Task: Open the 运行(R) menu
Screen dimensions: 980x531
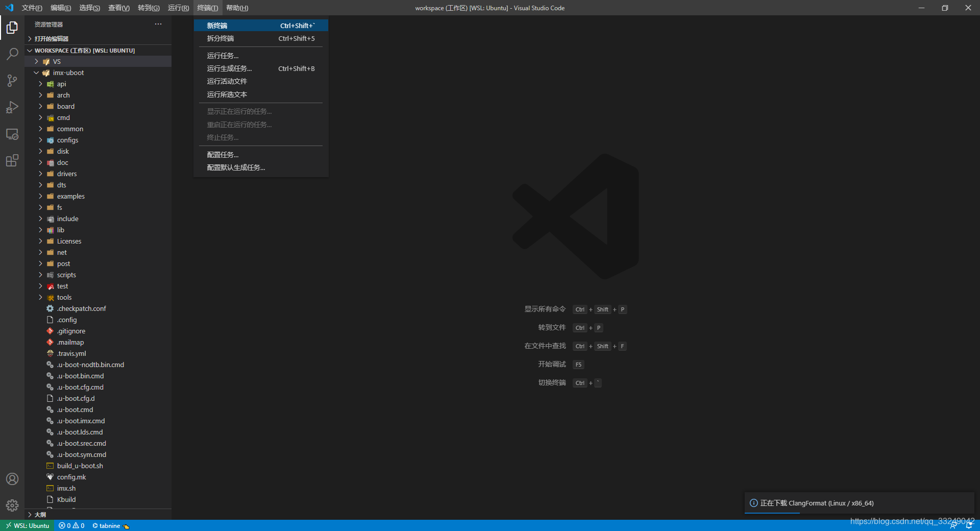Action: click(178, 8)
